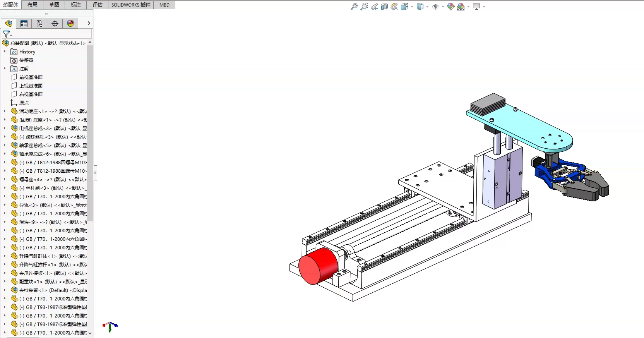The width and height of the screenshot is (644, 338).
Task: Open the 评估 tab
Action: [x=98, y=5]
